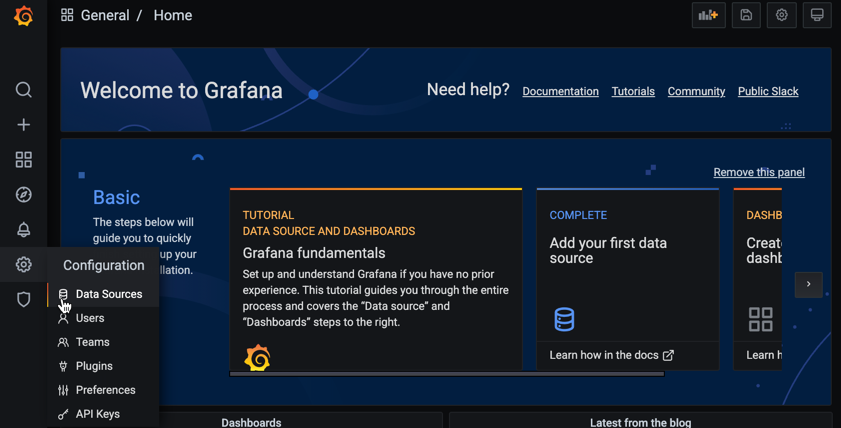Click the Home breadcrumb title
Screen dimensions: 841x428
click(173, 15)
